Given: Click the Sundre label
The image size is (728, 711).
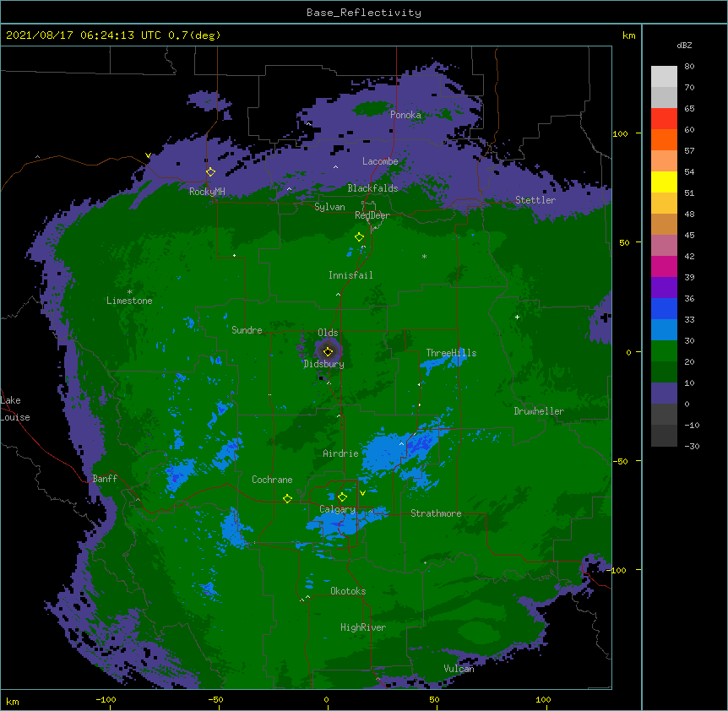Looking at the screenshot, I should click(247, 330).
